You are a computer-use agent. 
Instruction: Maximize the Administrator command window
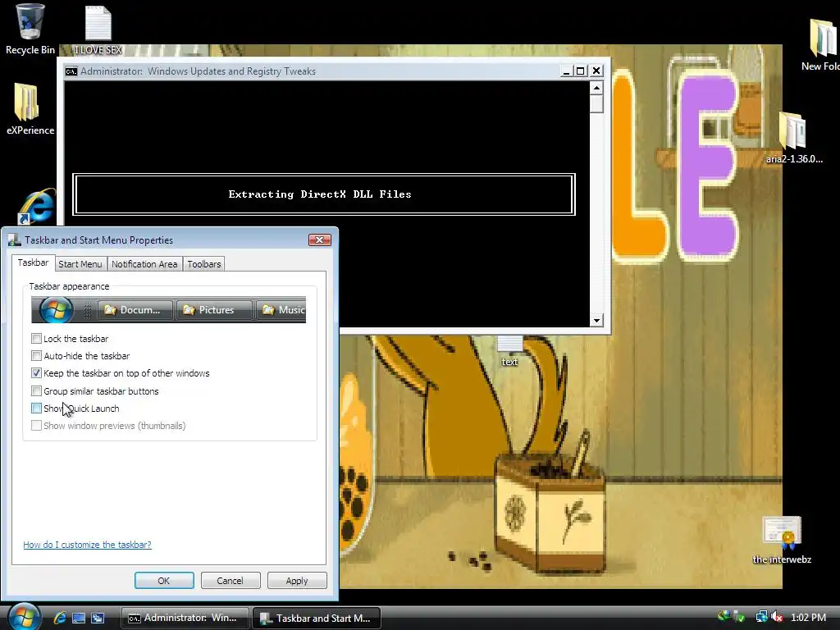pos(581,71)
